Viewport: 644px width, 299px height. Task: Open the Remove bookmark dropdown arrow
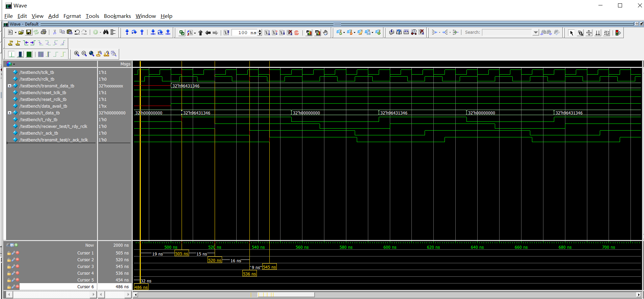click(354, 33)
